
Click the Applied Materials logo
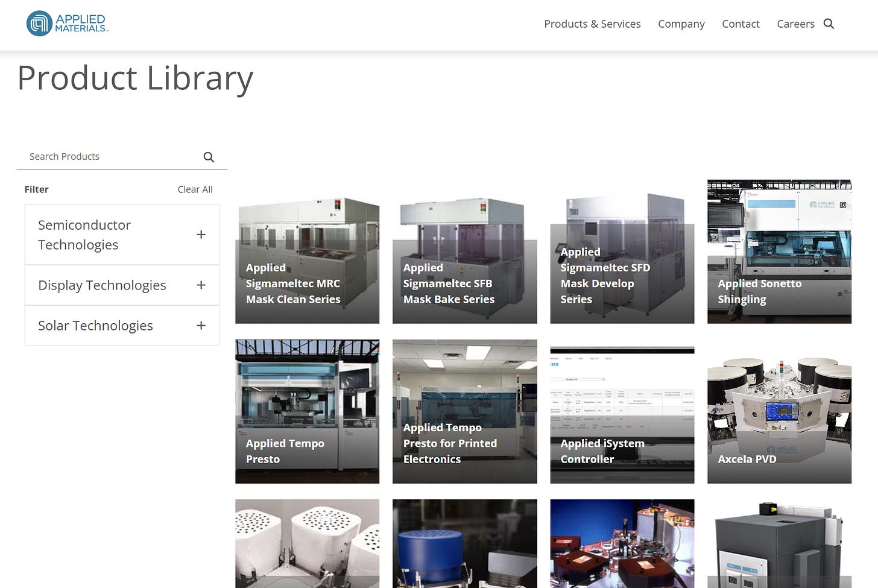point(67,24)
